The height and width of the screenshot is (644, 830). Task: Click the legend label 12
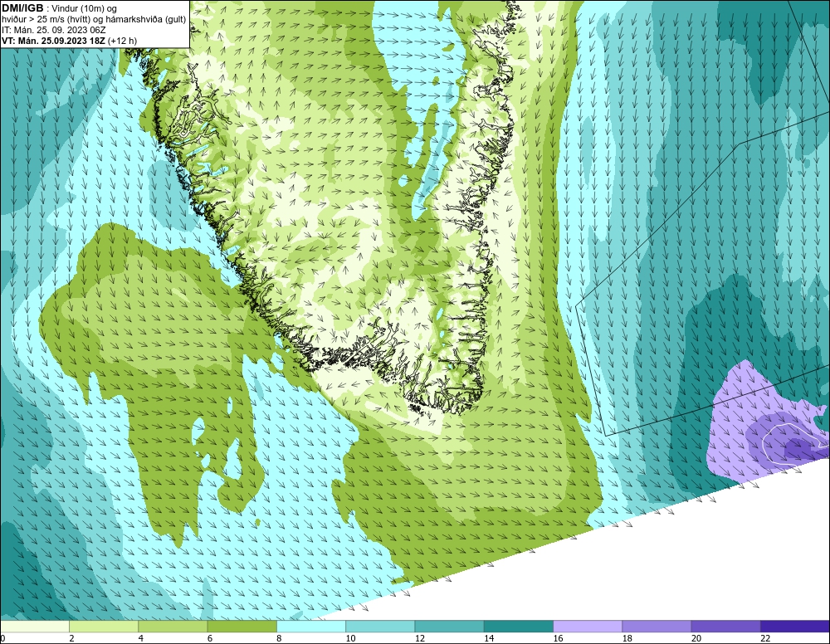[420, 638]
